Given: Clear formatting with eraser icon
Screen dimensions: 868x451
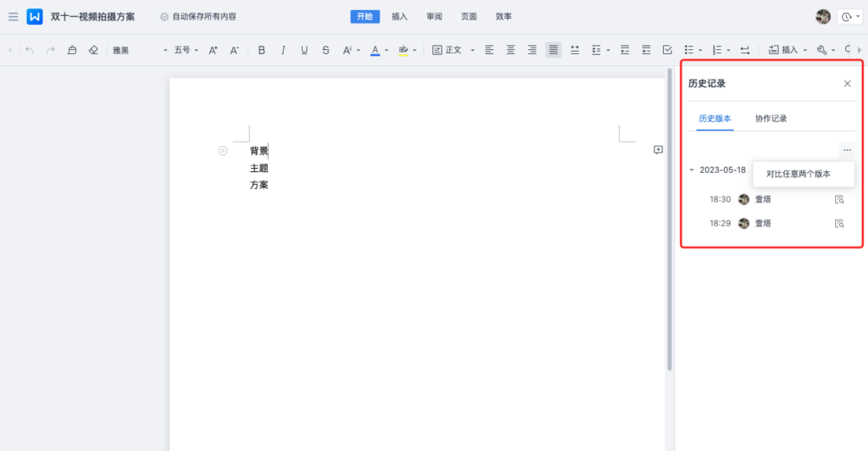Looking at the screenshot, I should click(93, 50).
